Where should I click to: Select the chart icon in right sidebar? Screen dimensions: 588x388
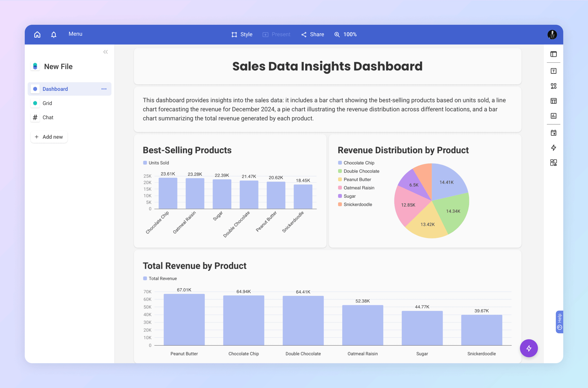tap(553, 116)
